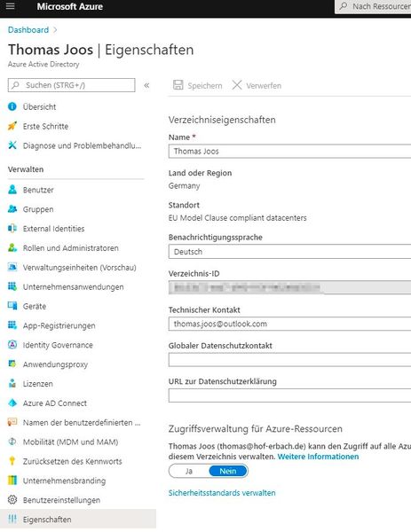Screen dimensions: 411x532
Task: Click the URL zur Datenschutzerklärung field
Action: (289, 395)
